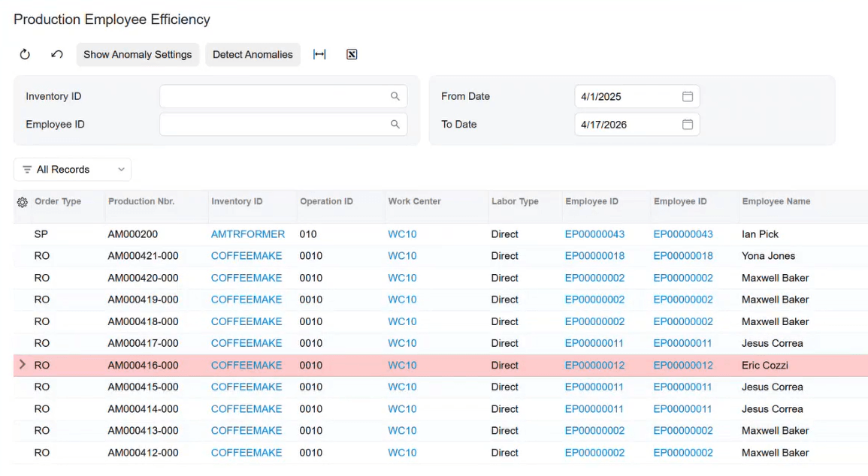
Task: Sort by Labor Type column header
Action: [515, 201]
